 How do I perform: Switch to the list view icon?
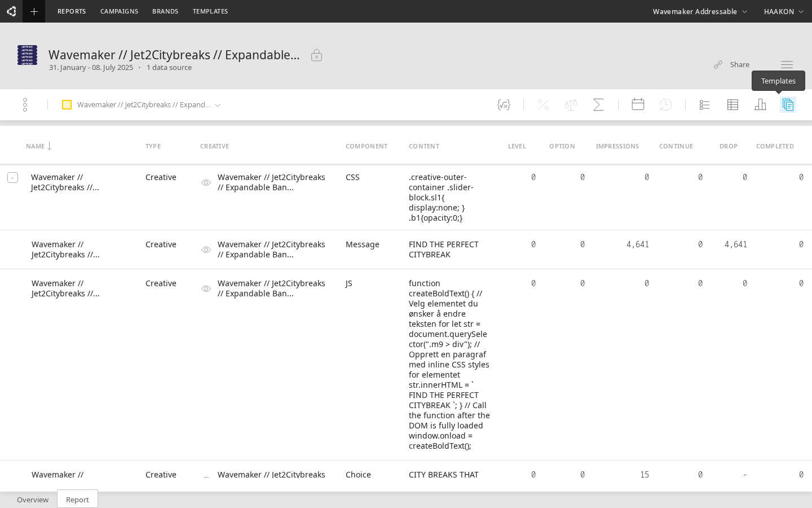[704, 104]
